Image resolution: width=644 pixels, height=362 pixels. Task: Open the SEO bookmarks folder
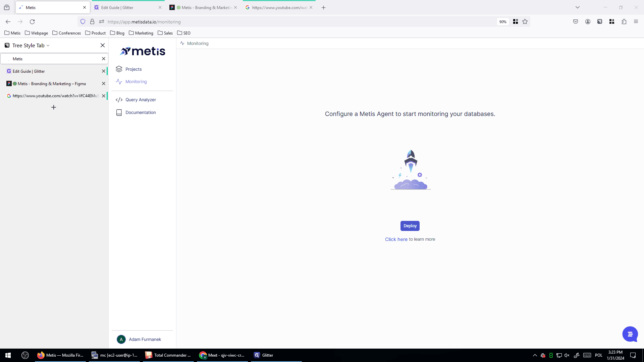click(184, 33)
